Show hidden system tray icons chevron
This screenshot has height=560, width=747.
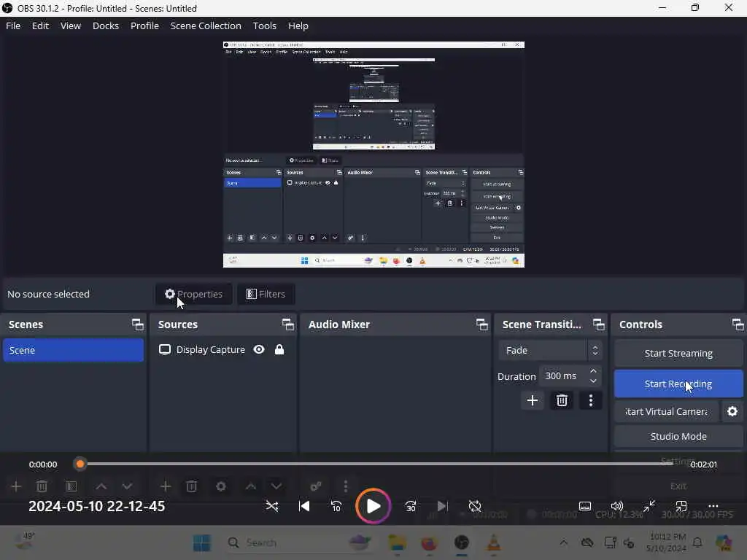point(564,542)
